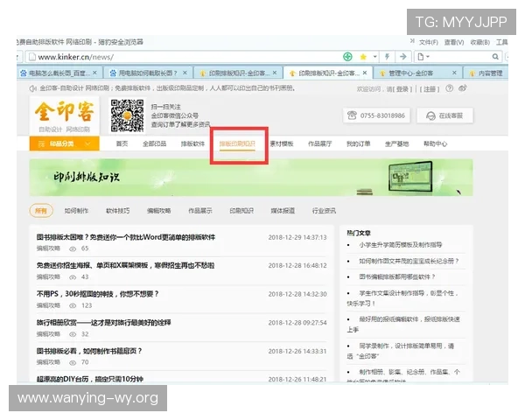Click the www.kinker.cn/news/ address field
Screen dimensions: 525x420
(184, 57)
